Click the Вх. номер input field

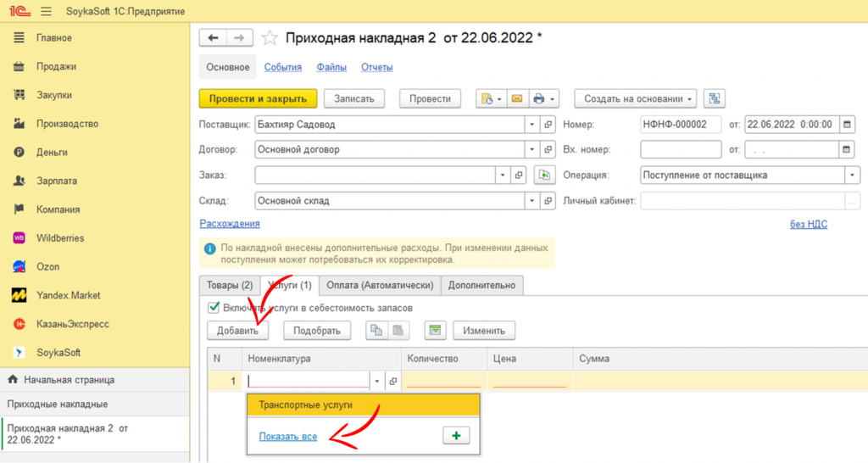680,150
